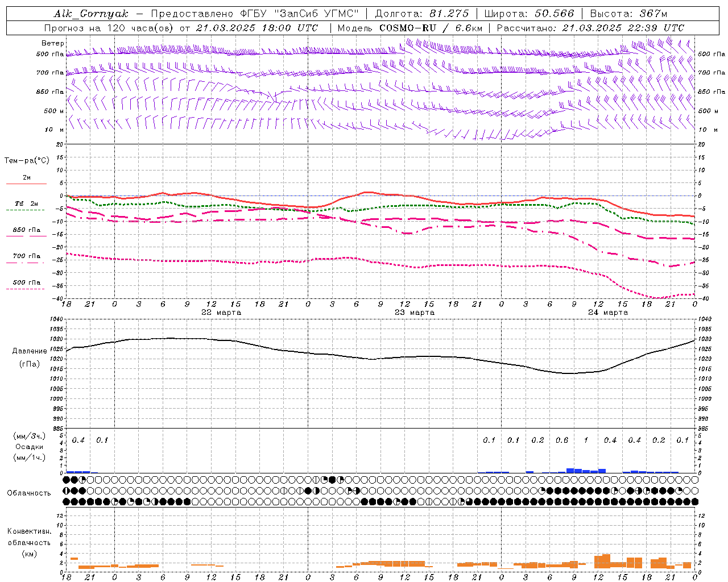The width and height of the screenshot is (728, 582).
Task: Click the 23 марта date label
Action: point(415,313)
